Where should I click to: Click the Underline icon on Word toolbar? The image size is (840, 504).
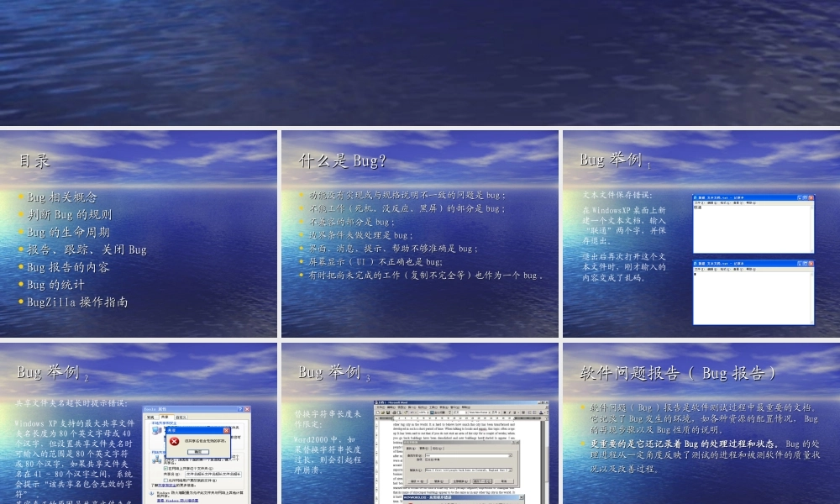515,412
